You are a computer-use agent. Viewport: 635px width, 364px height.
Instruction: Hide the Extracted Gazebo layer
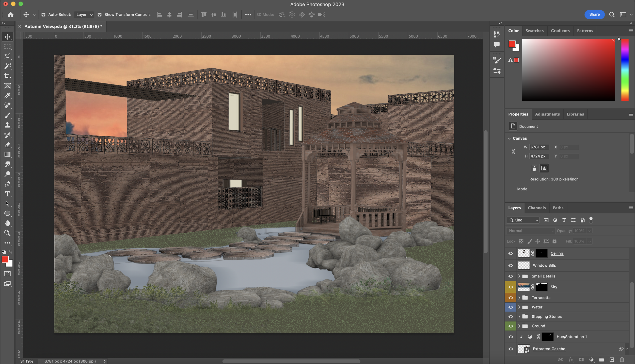511,349
